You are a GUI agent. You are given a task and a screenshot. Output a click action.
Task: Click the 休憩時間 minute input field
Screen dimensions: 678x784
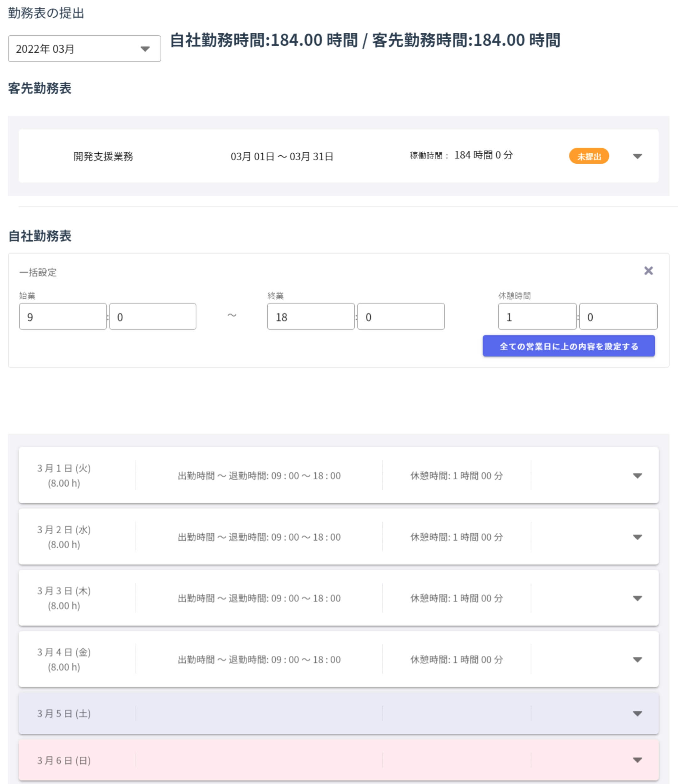click(618, 317)
